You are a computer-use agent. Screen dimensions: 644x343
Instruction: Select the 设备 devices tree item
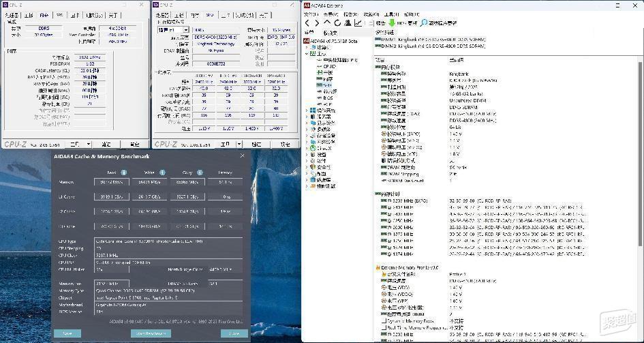tap(319, 155)
